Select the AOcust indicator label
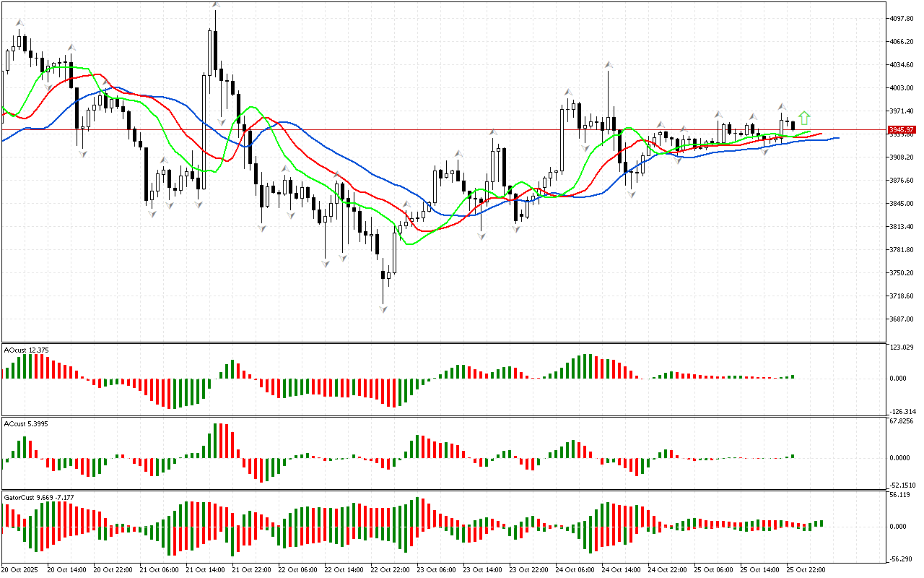The height and width of the screenshot is (578, 924). coord(27,350)
